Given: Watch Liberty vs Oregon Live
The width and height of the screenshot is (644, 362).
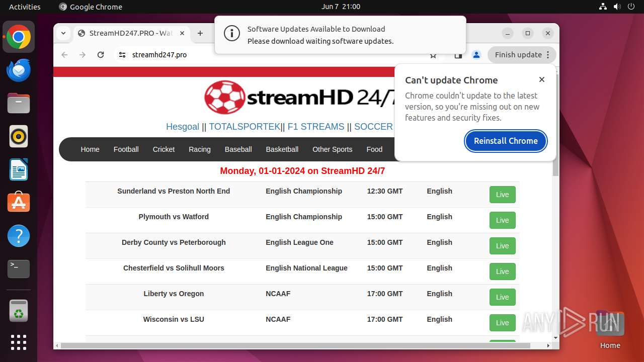Looking at the screenshot, I should point(503,297).
